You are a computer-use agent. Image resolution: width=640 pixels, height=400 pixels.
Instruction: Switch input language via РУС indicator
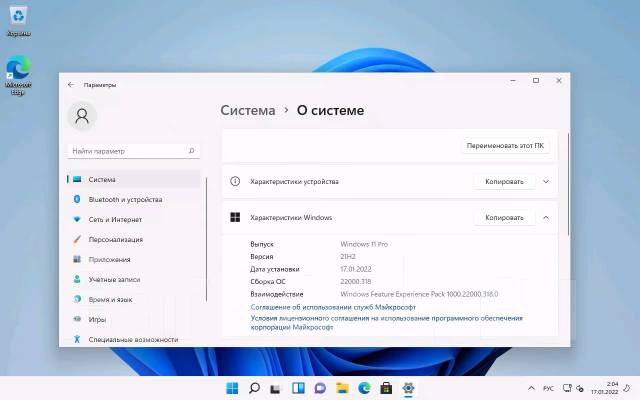[x=549, y=388]
